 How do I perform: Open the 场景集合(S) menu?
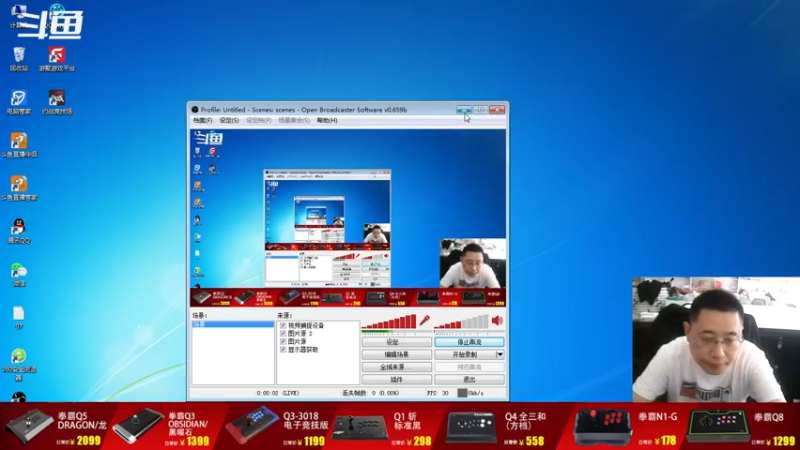(x=294, y=120)
